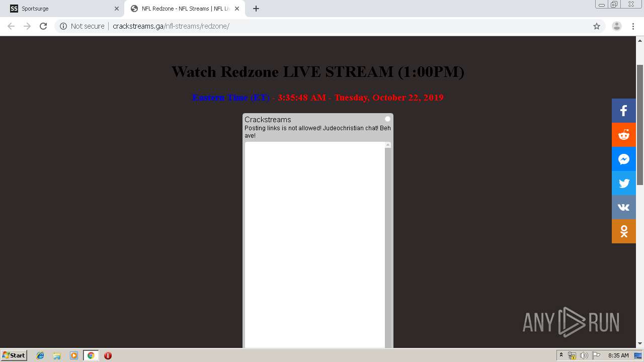Share page via Odnoklassniki icon
The height and width of the screenshot is (362, 644).
pos(624,231)
